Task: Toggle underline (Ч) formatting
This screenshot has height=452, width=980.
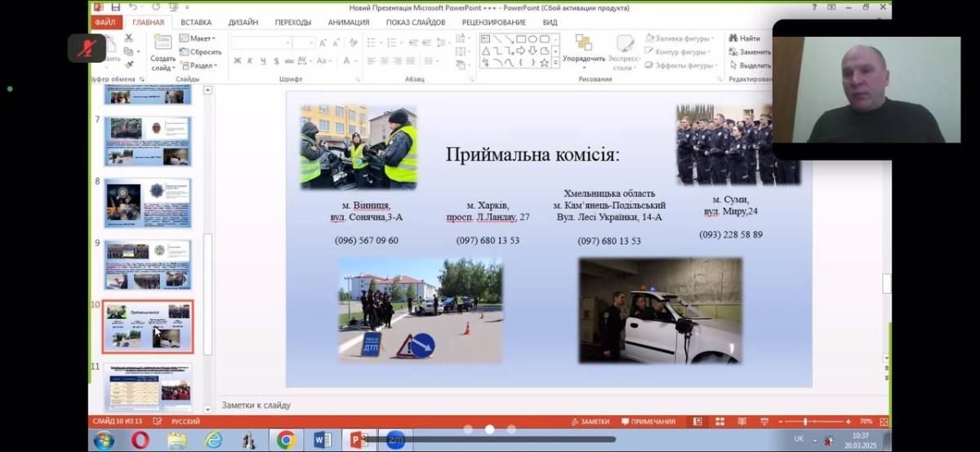Action: coord(264,61)
